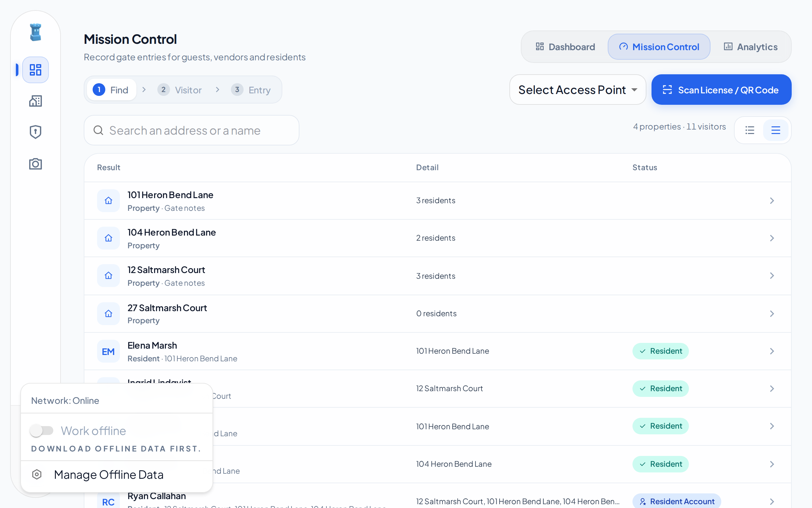Viewport: 812px width, 508px height.
Task: Click house icon for 12 Saltmarsh Court
Action: 108,276
